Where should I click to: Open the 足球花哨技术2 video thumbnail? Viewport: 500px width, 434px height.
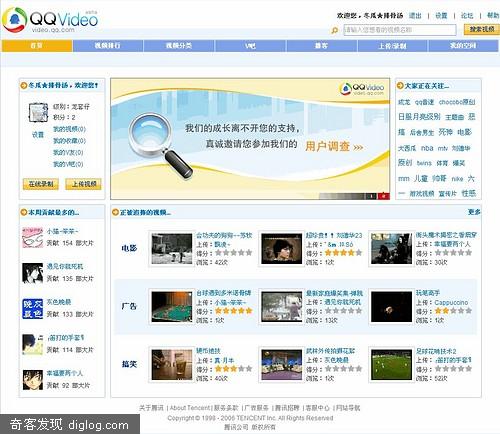pos(391,365)
